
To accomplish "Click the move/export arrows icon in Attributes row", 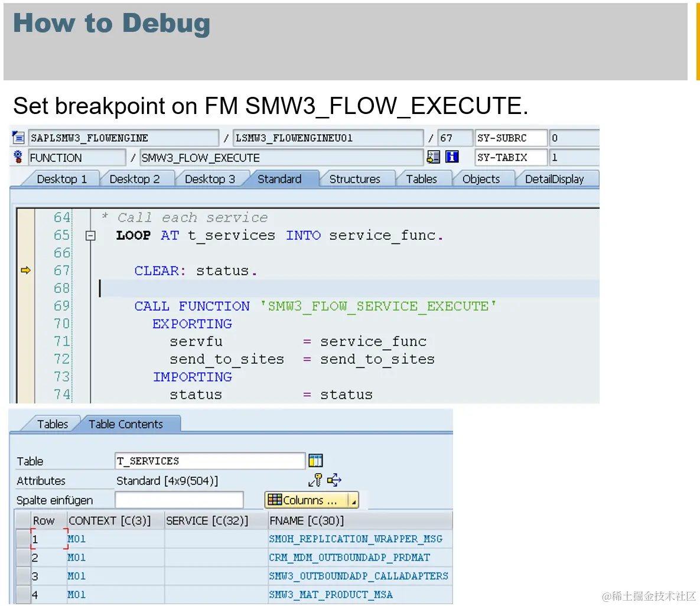I will click(334, 480).
